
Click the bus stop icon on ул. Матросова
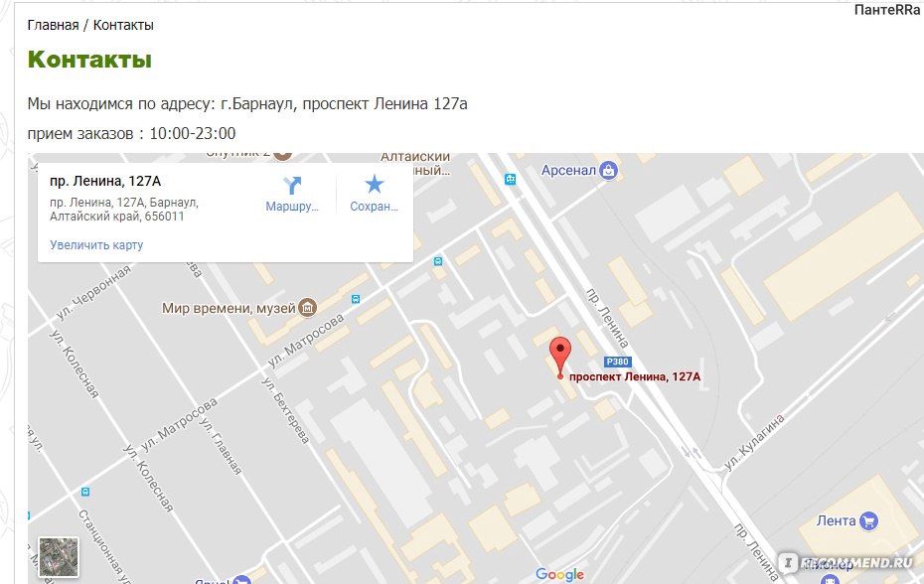[x=356, y=299]
